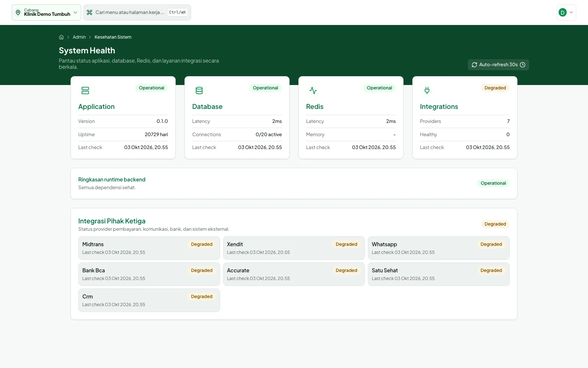Click Degraded badge beside Integrasi Pihak Ketiga
This screenshot has width=588, height=368.
[495, 224]
